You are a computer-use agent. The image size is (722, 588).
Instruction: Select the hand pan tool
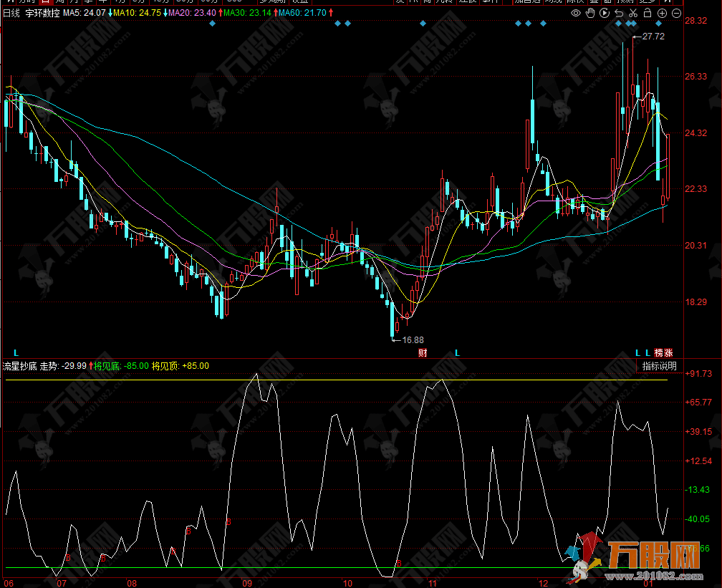[x=590, y=13]
